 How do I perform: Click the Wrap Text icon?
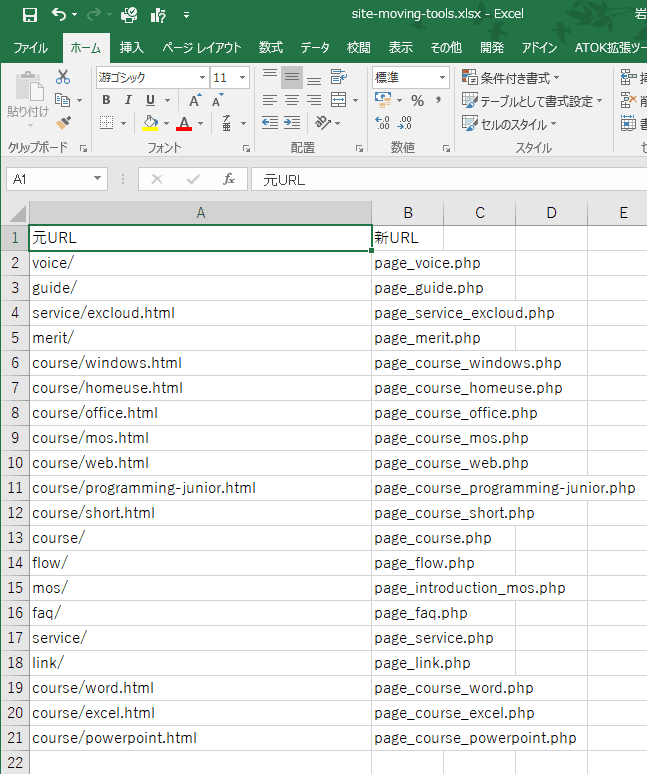[339, 77]
